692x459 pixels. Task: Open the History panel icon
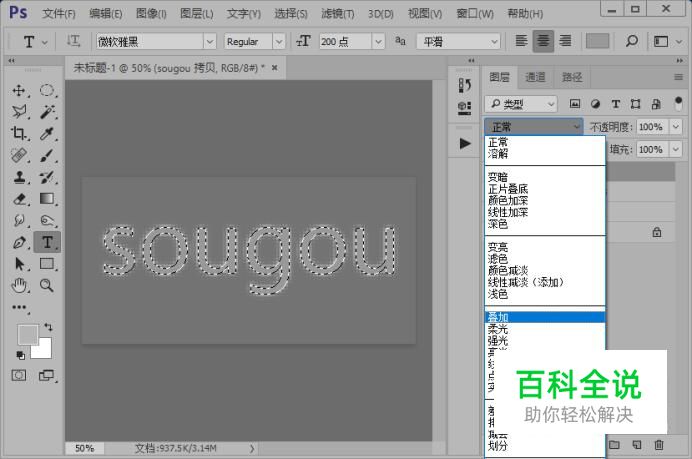[464, 85]
